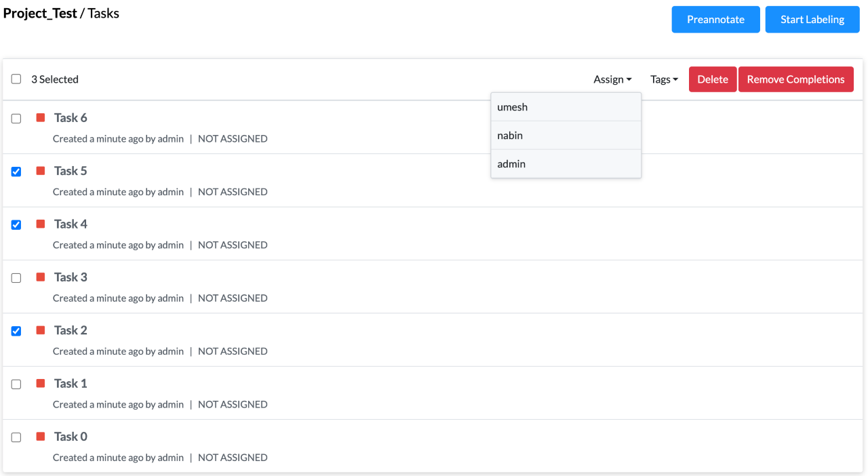Open the Task 1 title
Viewport: 868px width, 476px height.
coord(71,383)
